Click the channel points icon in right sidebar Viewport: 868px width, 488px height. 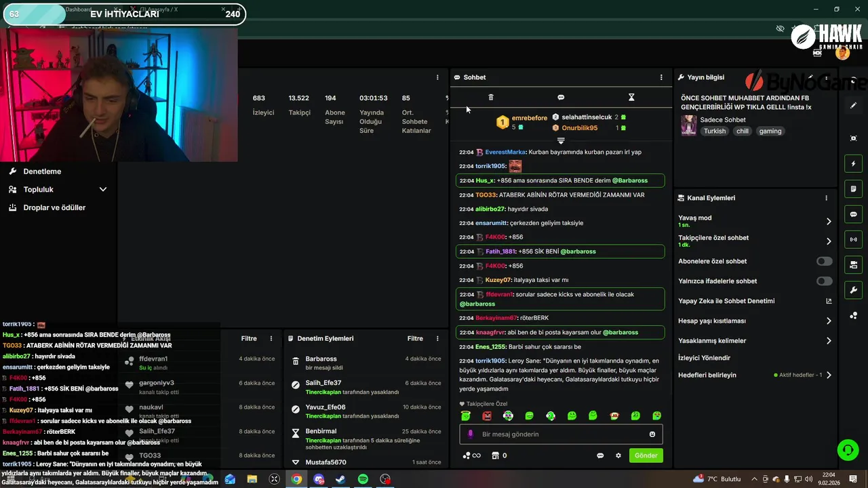854,315
